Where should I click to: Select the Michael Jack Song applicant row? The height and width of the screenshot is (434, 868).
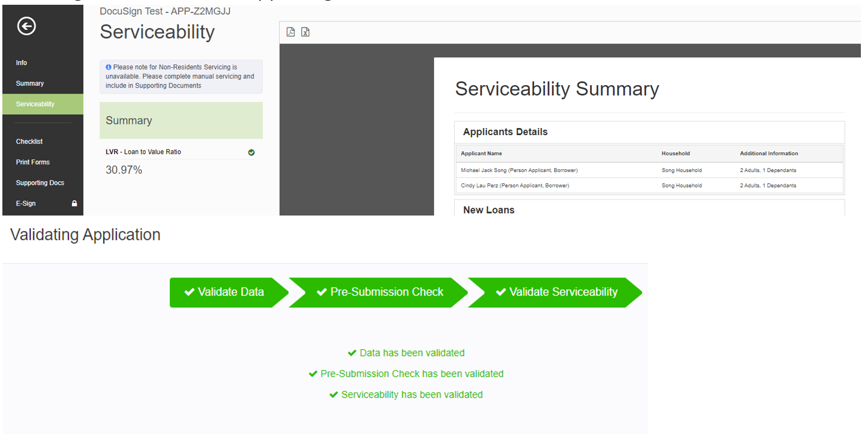pos(519,170)
